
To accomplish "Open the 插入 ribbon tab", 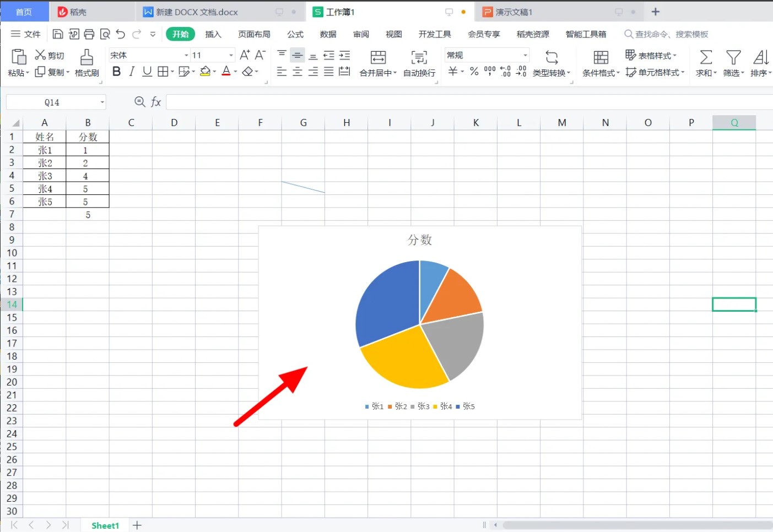I will [x=213, y=34].
